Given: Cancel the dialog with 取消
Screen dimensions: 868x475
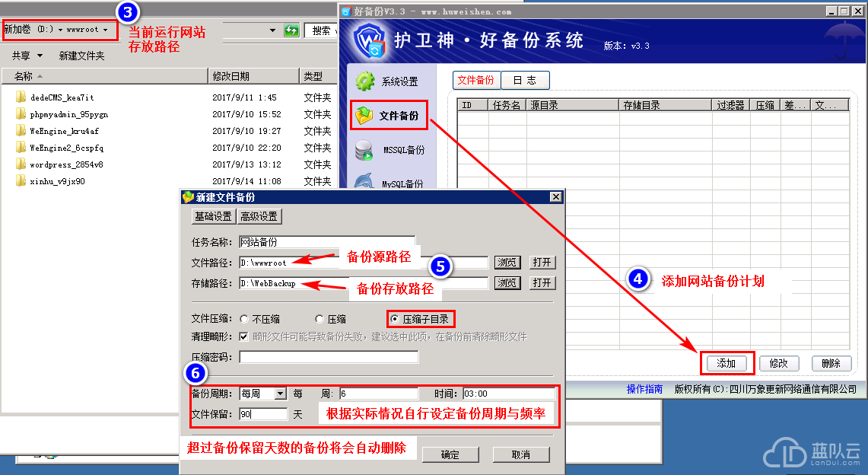Looking at the screenshot, I should (521, 454).
